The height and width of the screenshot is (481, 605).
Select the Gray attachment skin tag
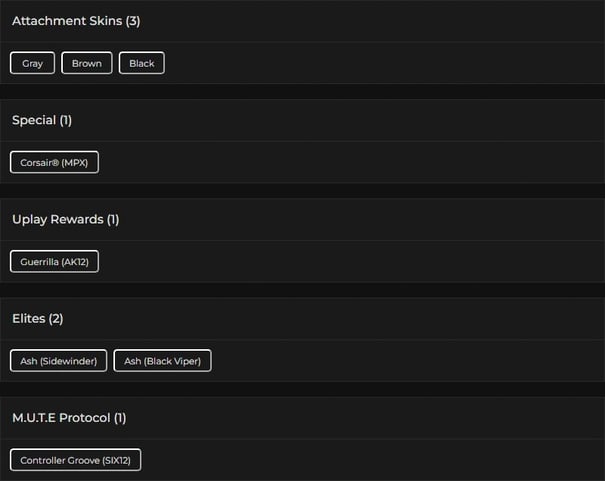[x=33, y=63]
